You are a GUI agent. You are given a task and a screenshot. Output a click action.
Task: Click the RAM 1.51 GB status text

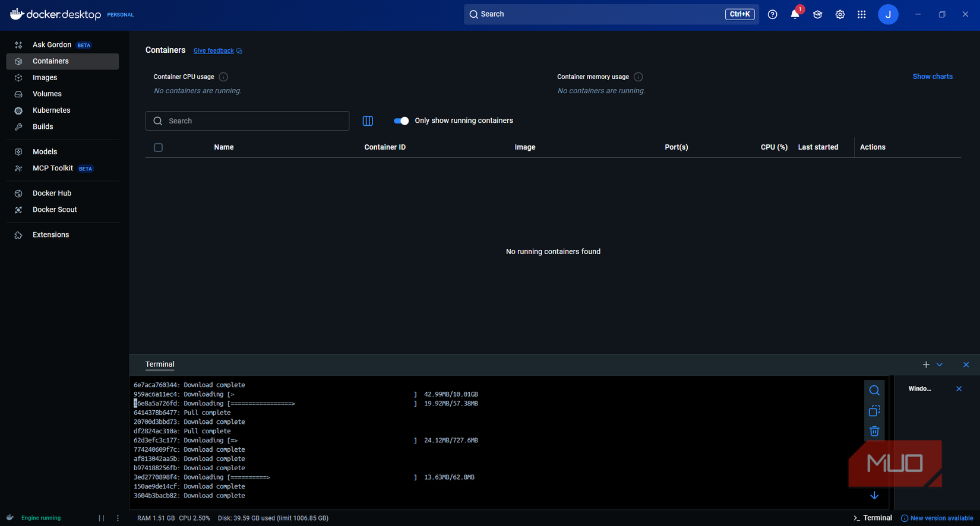coord(156,518)
